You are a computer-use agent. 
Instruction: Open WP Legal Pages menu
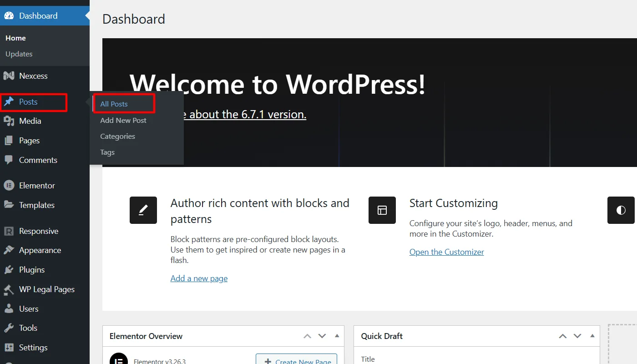(x=45, y=289)
